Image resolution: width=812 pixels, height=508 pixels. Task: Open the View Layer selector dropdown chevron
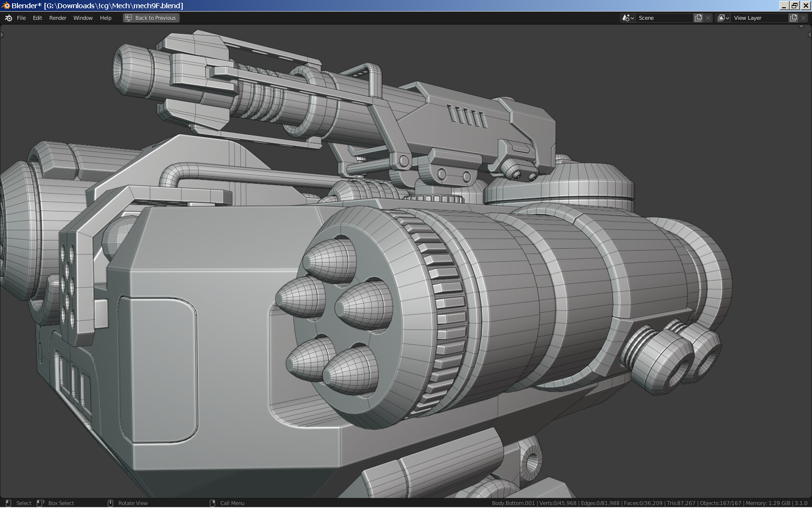pyautogui.click(x=728, y=18)
